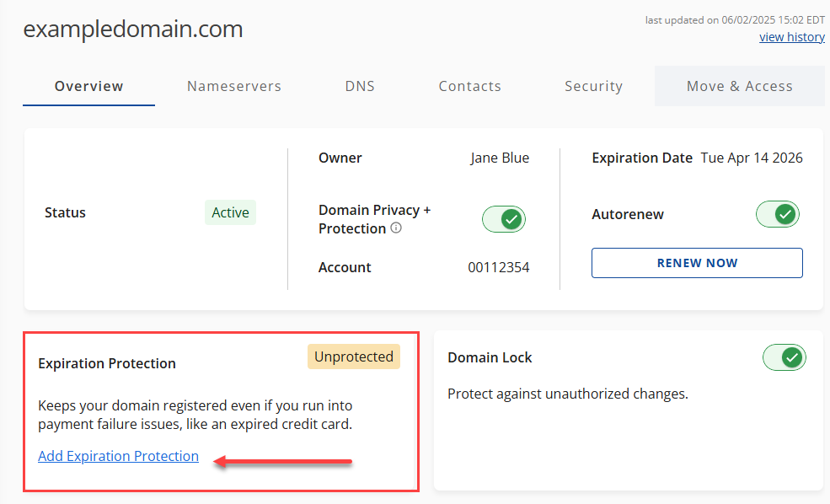Switch to the Nameservers tab
Viewport: 830px width, 504px height.
click(234, 86)
